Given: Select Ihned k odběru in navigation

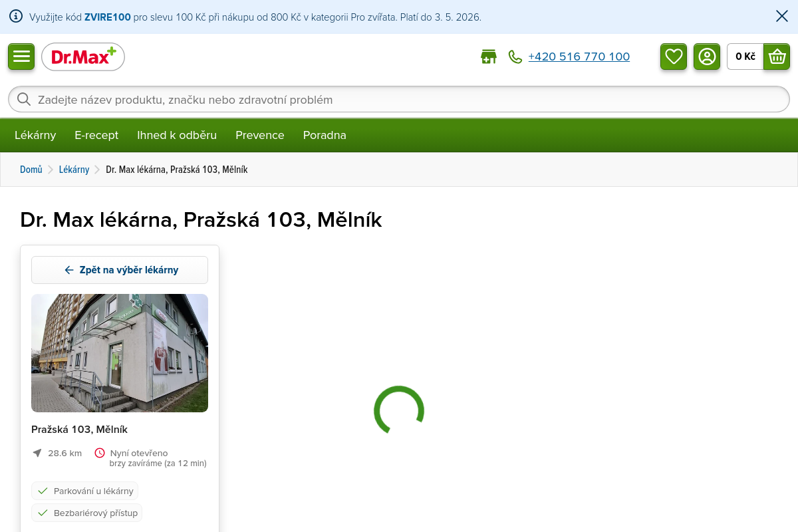Looking at the screenshot, I should pos(177,135).
